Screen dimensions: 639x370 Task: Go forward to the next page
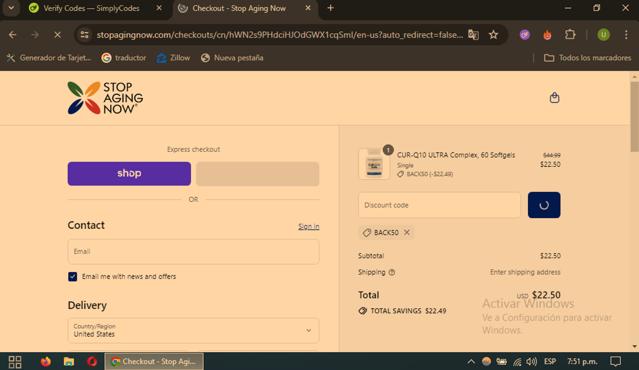coord(35,35)
